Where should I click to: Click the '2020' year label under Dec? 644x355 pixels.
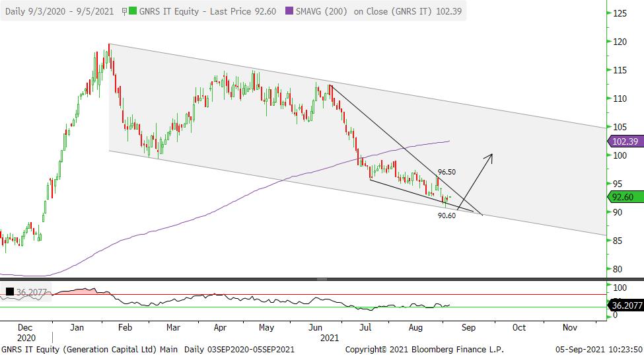[x=27, y=338]
